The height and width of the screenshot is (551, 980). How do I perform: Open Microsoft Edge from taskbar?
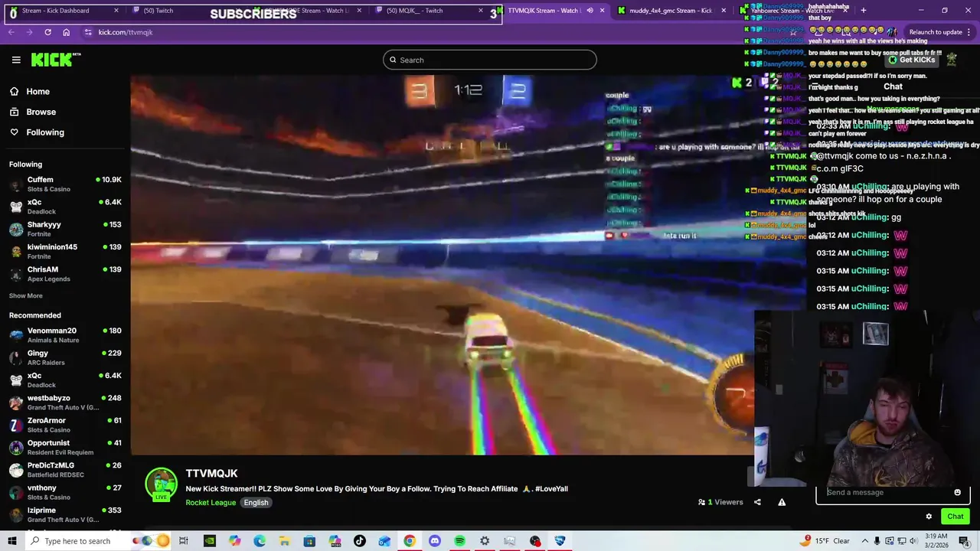tap(260, 541)
